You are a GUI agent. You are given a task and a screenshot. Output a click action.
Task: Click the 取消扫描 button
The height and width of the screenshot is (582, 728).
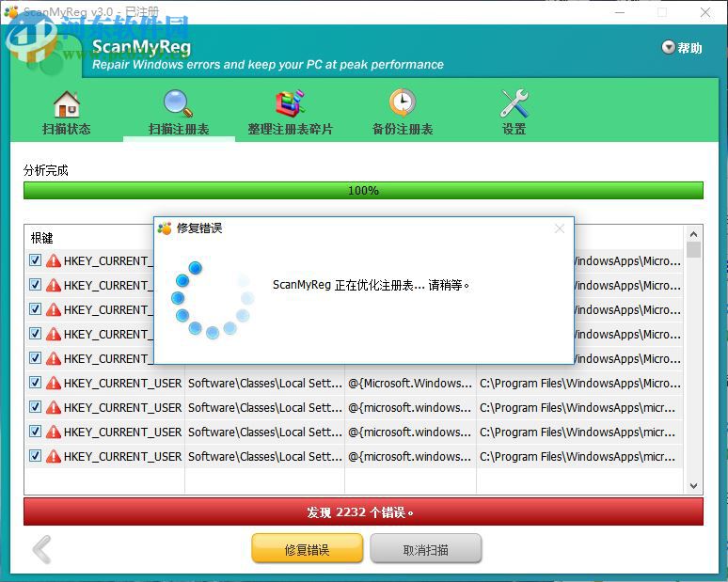point(426,549)
